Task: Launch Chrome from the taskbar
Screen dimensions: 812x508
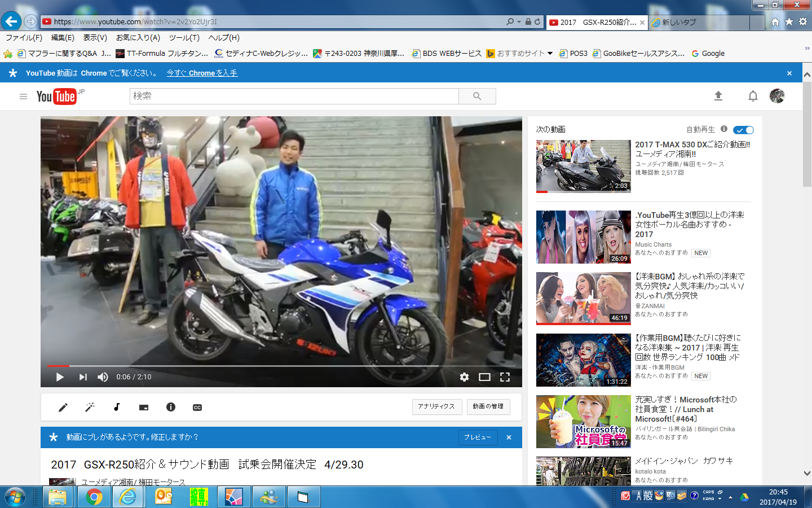Action: [x=94, y=497]
